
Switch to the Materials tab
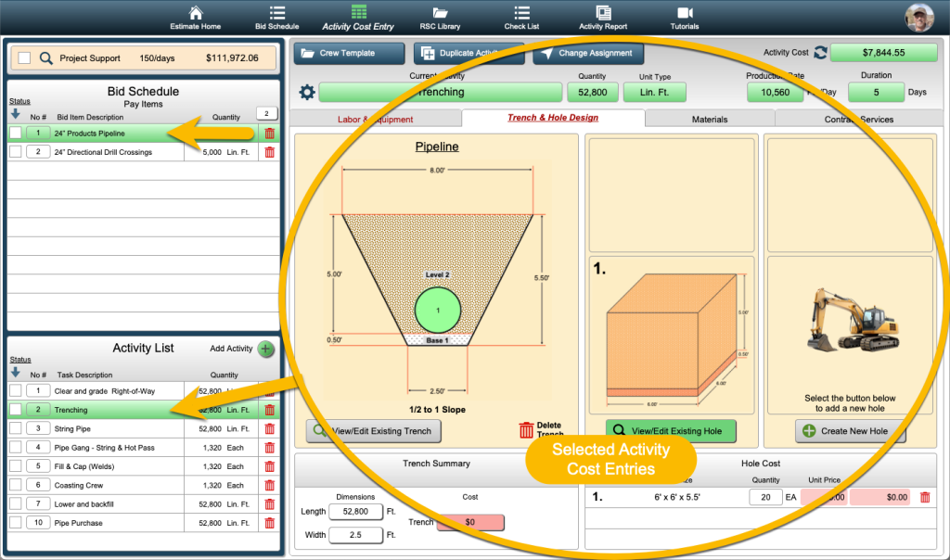710,120
